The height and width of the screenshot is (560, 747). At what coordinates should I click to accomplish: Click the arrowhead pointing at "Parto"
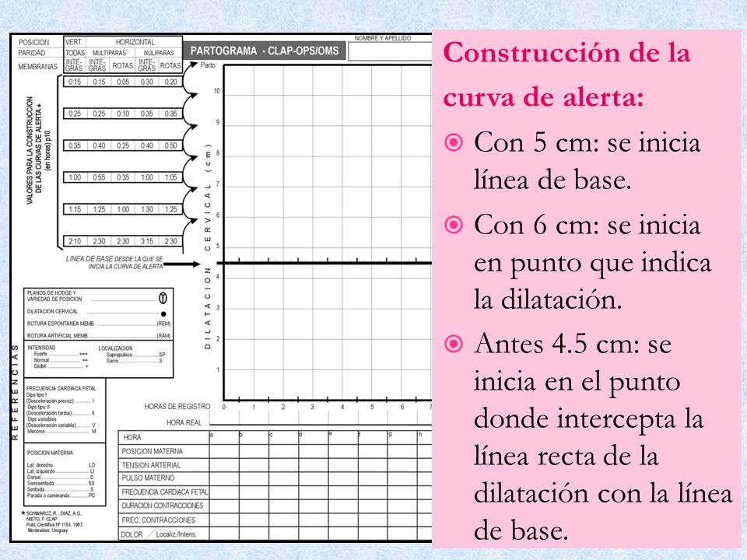(193, 65)
